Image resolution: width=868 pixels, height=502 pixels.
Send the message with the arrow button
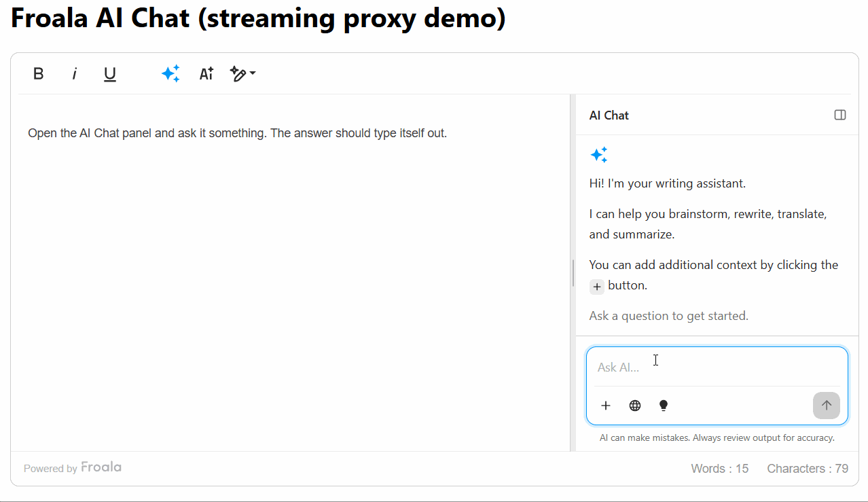827,406
